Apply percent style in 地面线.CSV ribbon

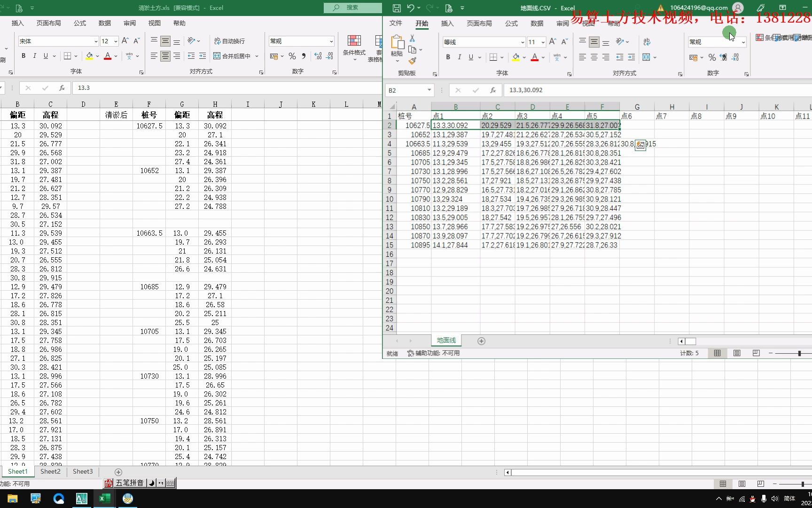712,57
